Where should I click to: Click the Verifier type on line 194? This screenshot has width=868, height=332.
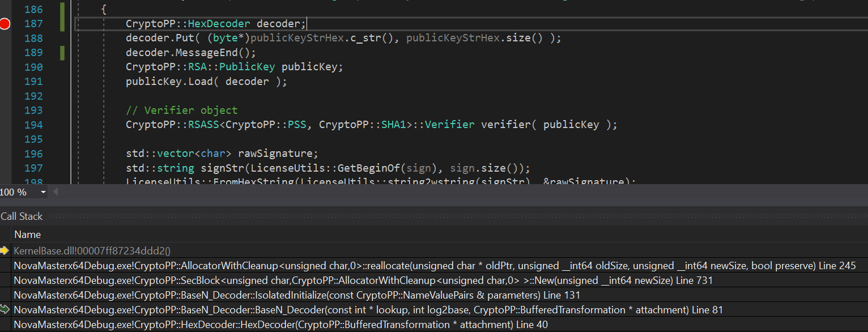point(450,125)
